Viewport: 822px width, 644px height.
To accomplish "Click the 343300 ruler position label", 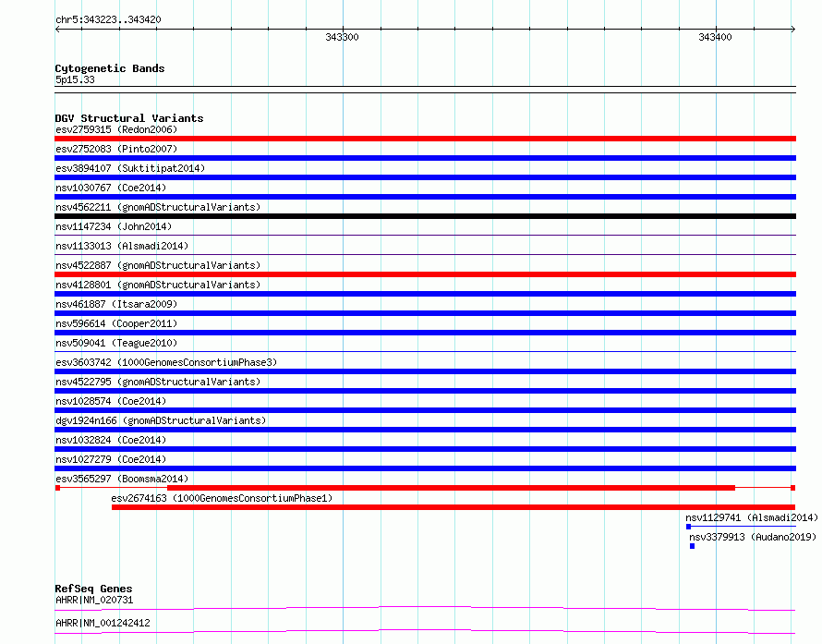I will (342, 37).
